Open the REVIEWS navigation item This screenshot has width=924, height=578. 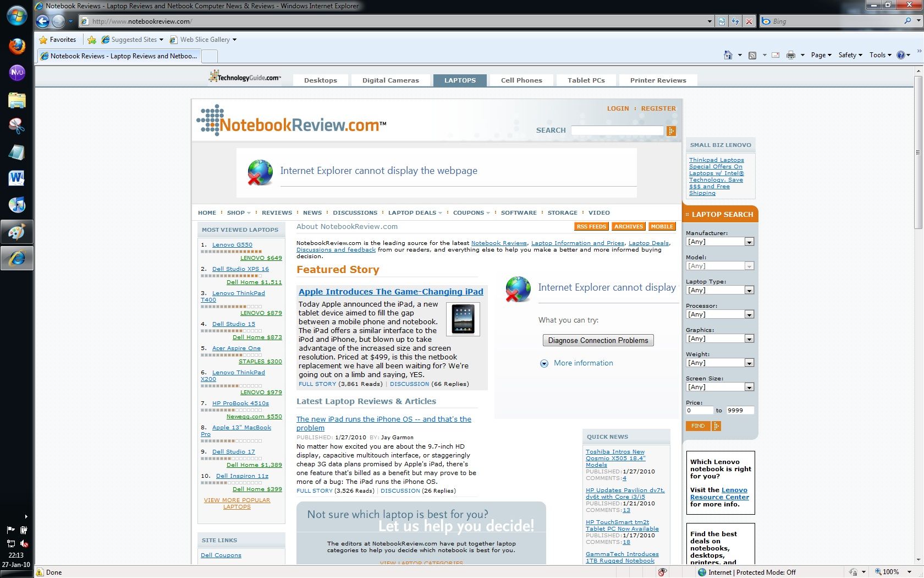tap(277, 212)
